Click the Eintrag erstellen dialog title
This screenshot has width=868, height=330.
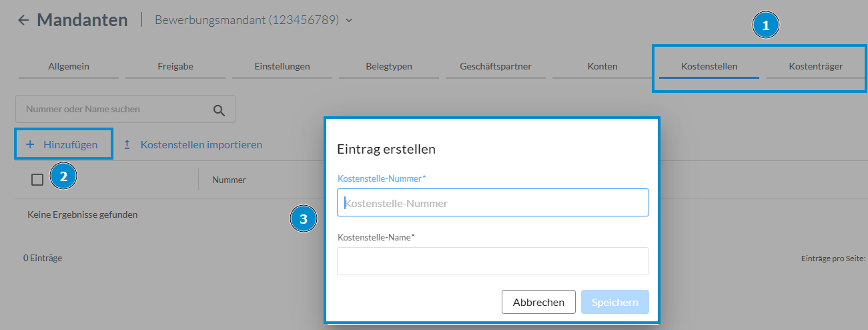tap(386, 149)
